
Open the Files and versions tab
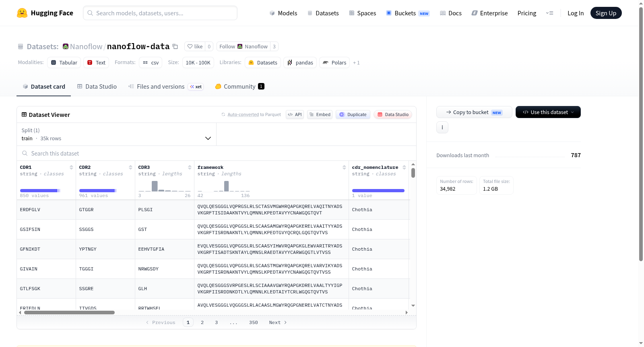tap(166, 87)
